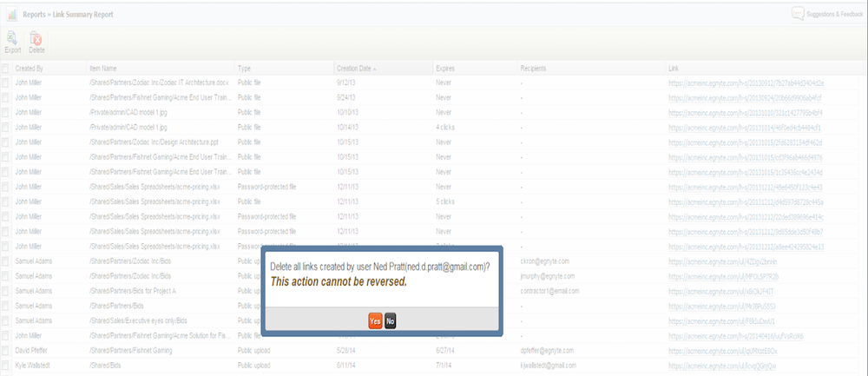The height and width of the screenshot is (376, 868).
Task: Click the Reports chart icon in the header
Action: pyautogui.click(x=11, y=15)
